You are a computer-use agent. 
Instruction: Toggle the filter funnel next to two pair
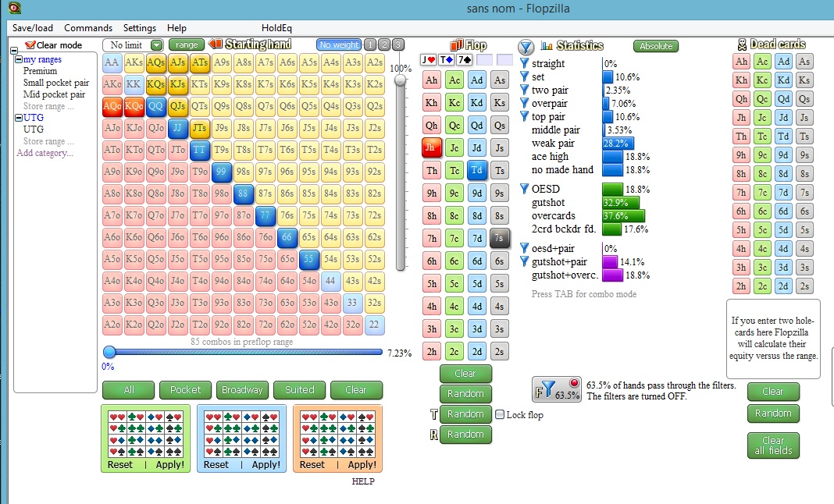click(x=525, y=90)
